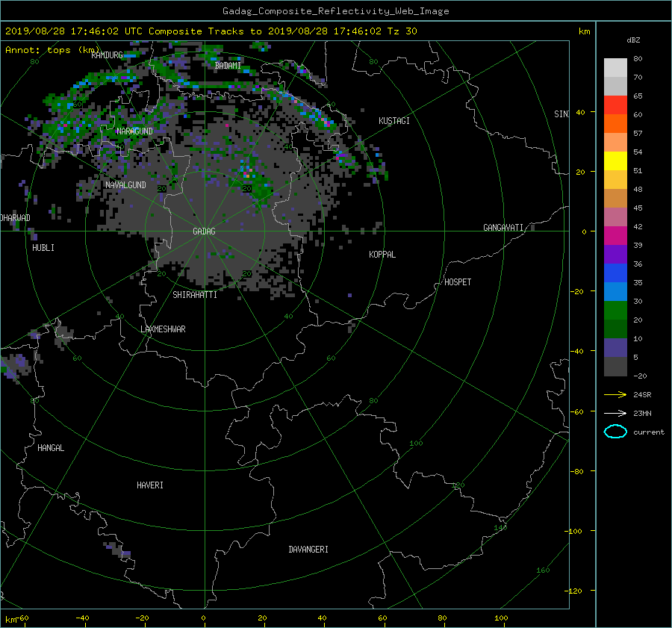672x628 pixels.
Task: Click the 100 tick on bottom axis
Action: pos(501,618)
